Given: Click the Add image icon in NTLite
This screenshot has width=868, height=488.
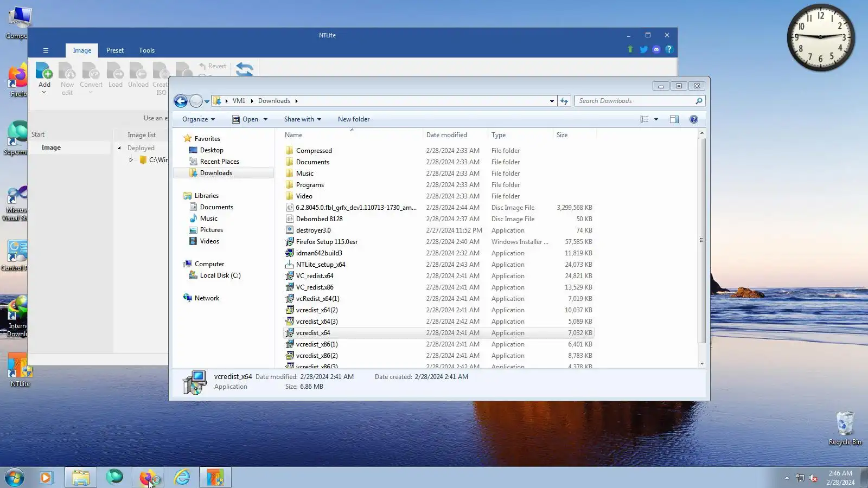Looking at the screenshot, I should pos(44,71).
